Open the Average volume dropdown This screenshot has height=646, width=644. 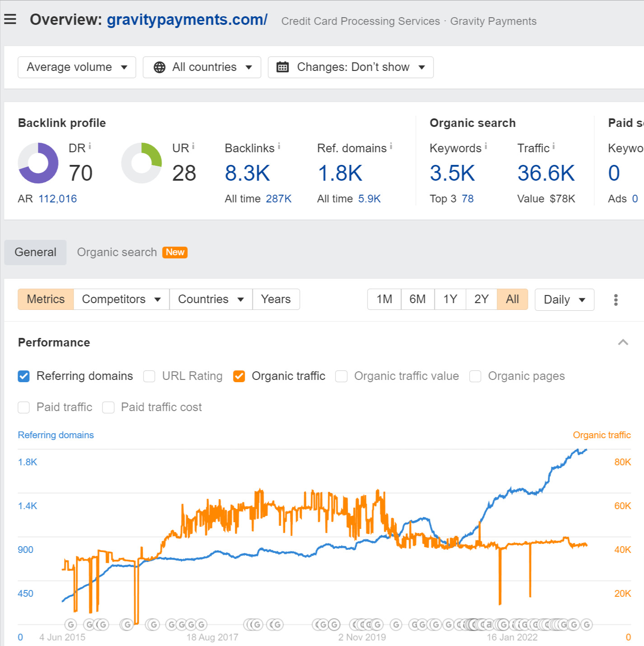click(76, 67)
